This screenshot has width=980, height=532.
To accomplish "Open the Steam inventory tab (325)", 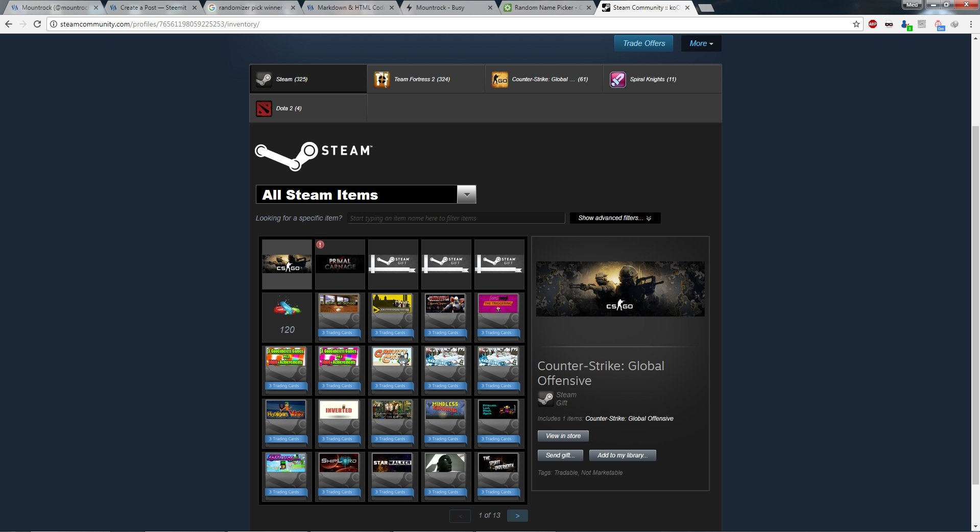I will click(x=308, y=79).
